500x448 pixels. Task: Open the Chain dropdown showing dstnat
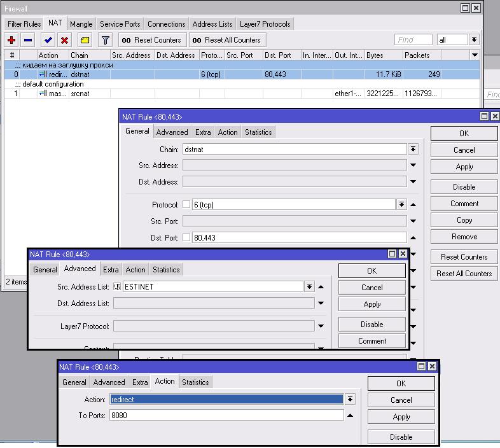pyautogui.click(x=413, y=149)
